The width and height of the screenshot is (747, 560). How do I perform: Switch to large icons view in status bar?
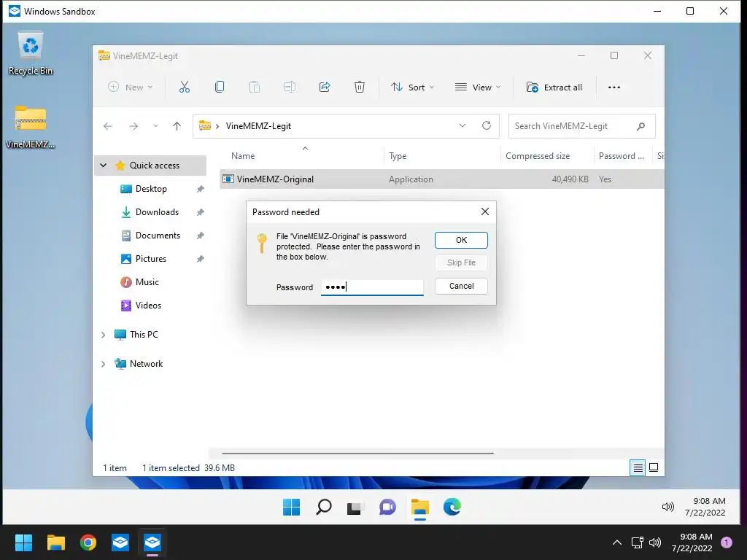(x=654, y=467)
